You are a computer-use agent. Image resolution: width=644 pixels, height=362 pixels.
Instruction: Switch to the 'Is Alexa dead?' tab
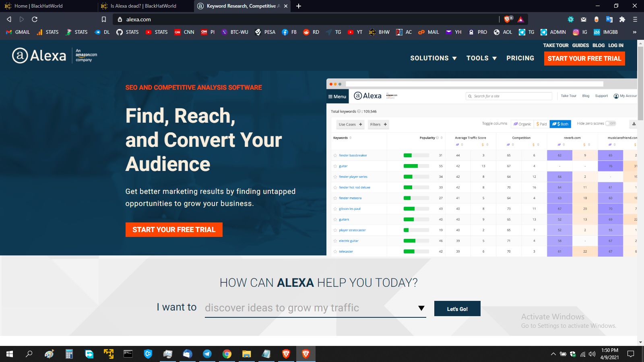click(146, 6)
